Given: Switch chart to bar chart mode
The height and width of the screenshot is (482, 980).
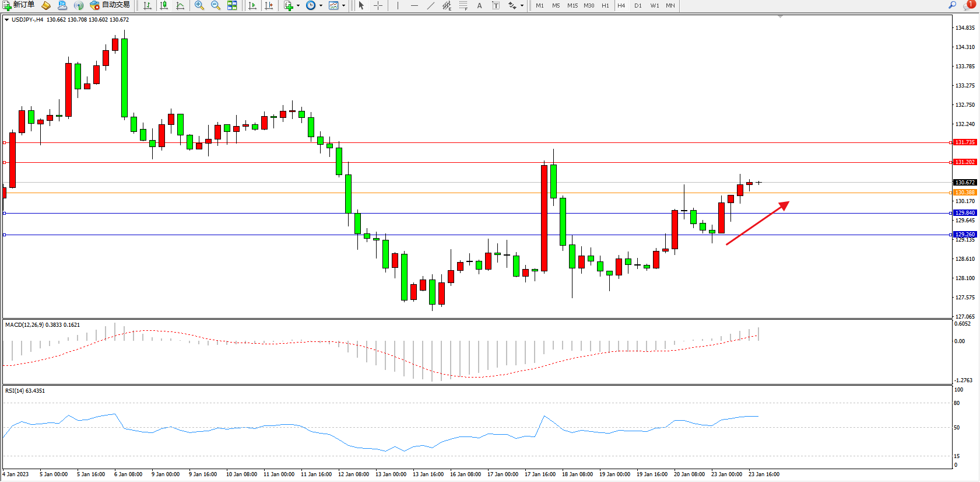Looking at the screenshot, I should pyautogui.click(x=147, y=6).
